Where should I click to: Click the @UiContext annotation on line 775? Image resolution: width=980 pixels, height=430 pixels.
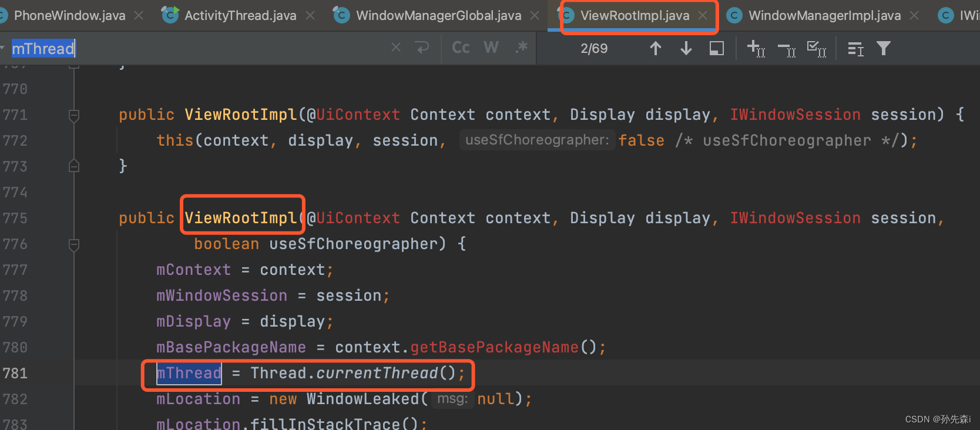coord(353,218)
